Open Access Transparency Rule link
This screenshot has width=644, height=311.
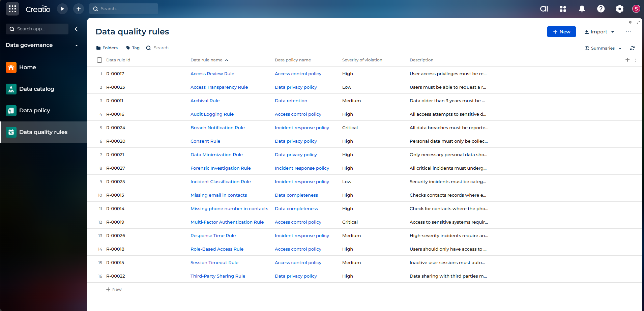click(219, 87)
